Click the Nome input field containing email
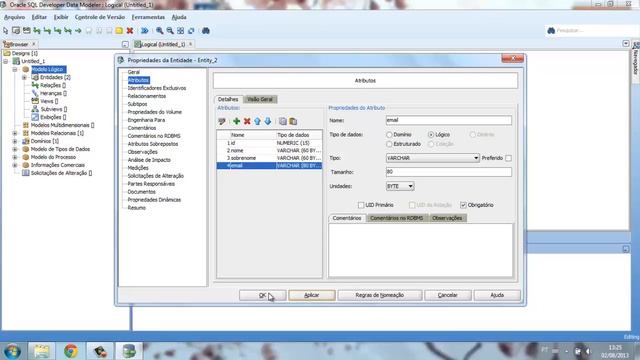 449,120
